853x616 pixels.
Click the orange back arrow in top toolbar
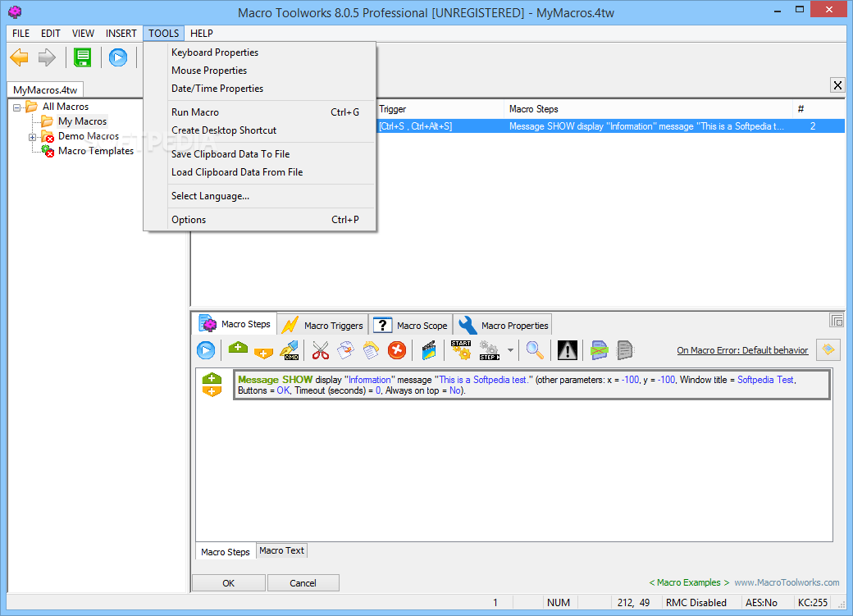point(20,57)
